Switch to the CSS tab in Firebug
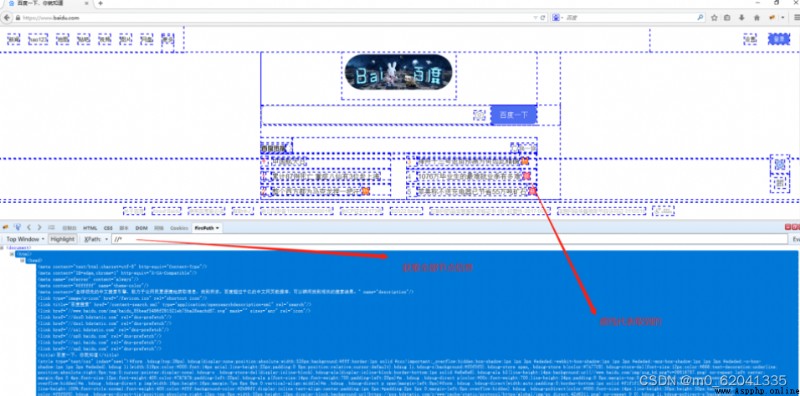The height and width of the screenshot is (396, 800). click(108, 228)
